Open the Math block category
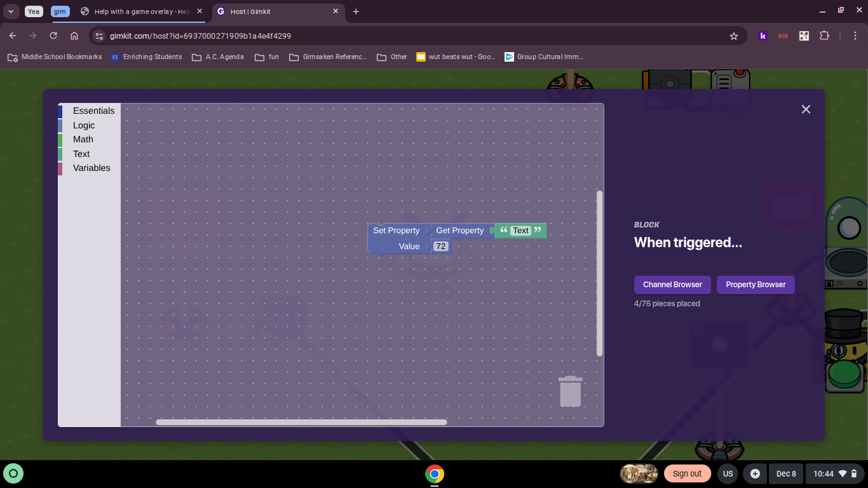The image size is (868, 488). click(x=83, y=139)
